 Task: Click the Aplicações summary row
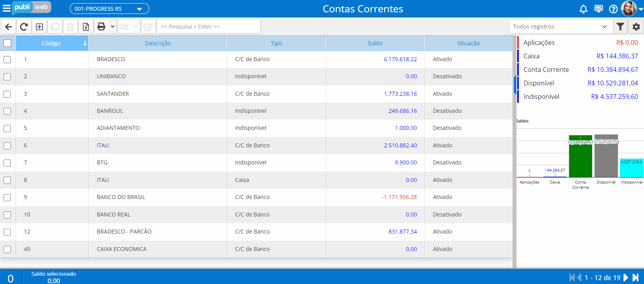point(580,43)
